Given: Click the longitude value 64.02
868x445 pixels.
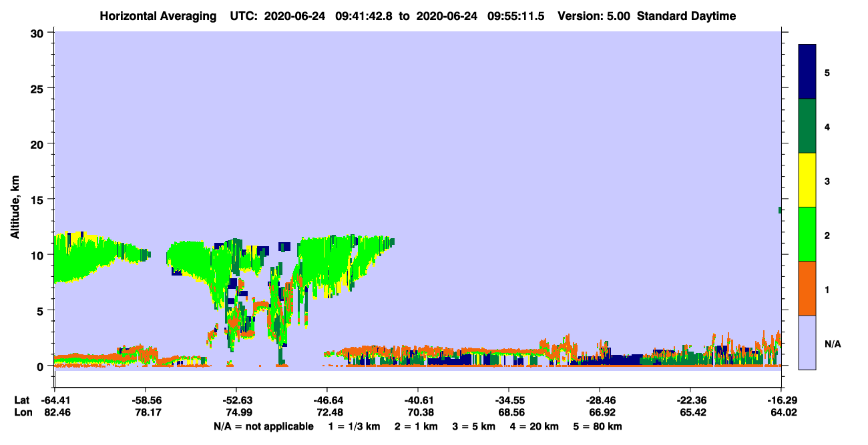Looking at the screenshot, I should pyautogui.click(x=783, y=412).
